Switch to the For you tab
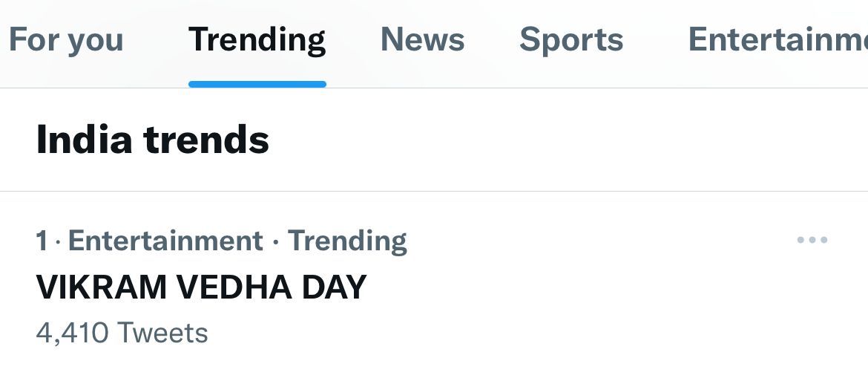 [x=65, y=39]
